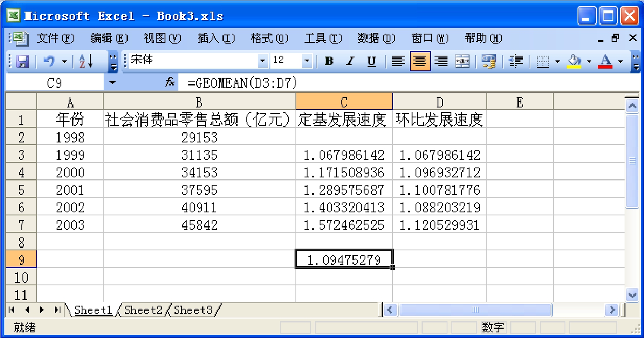
Task: Switch to Sheet2 tab
Action: [143, 310]
